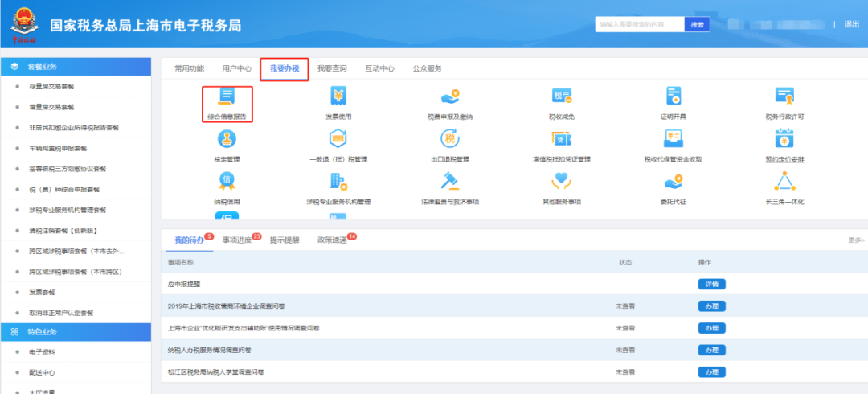Click 办理 for 优化版研发支出辅助账 questionnaire
This screenshot has width=868, height=394.
click(711, 328)
